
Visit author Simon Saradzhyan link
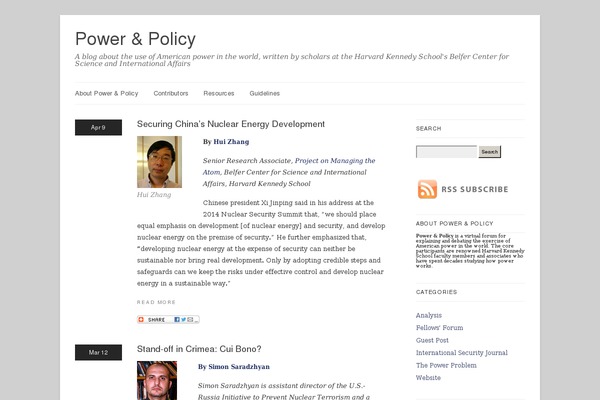(239, 367)
